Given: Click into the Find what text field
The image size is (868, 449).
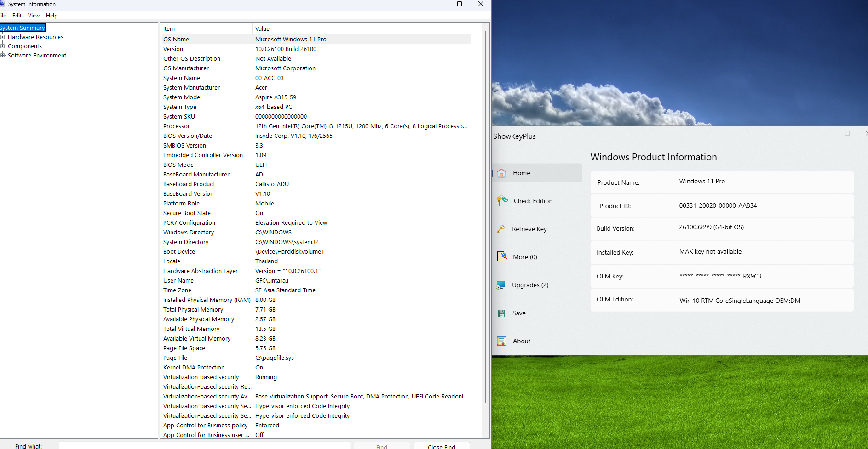Looking at the screenshot, I should [x=205, y=446].
